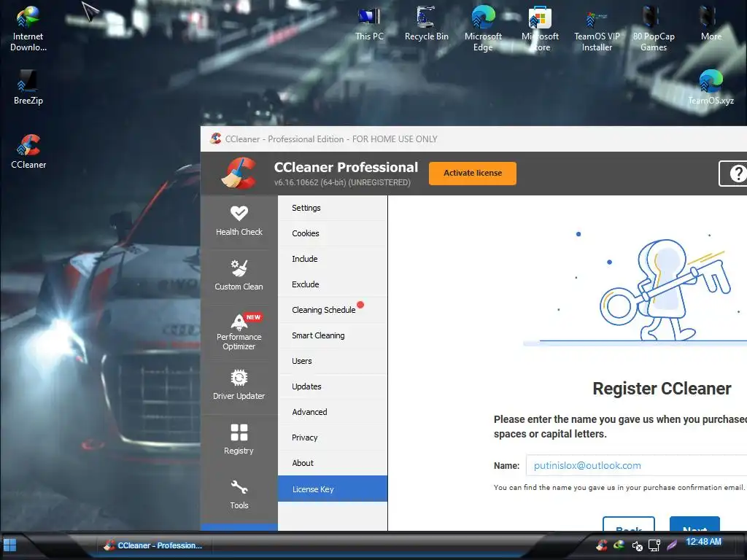Open Microsoft Store desktop icon
The height and width of the screenshot is (560, 747).
coord(541,28)
